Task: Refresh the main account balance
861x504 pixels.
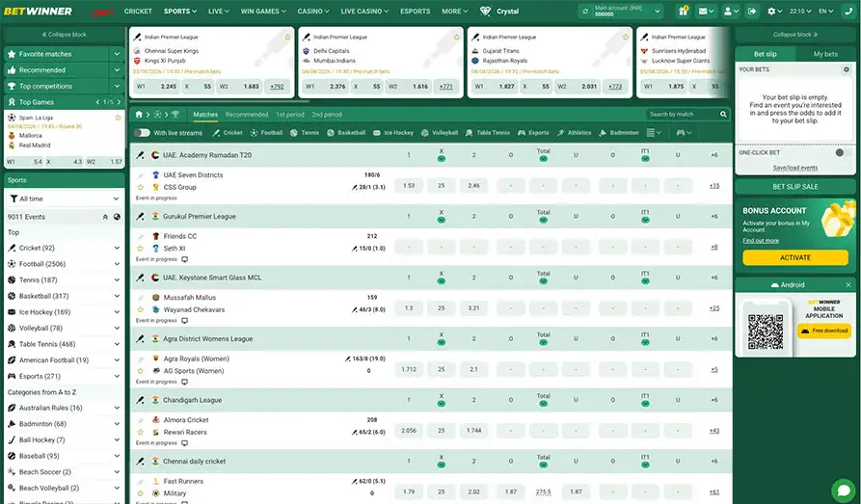Action: [x=585, y=11]
